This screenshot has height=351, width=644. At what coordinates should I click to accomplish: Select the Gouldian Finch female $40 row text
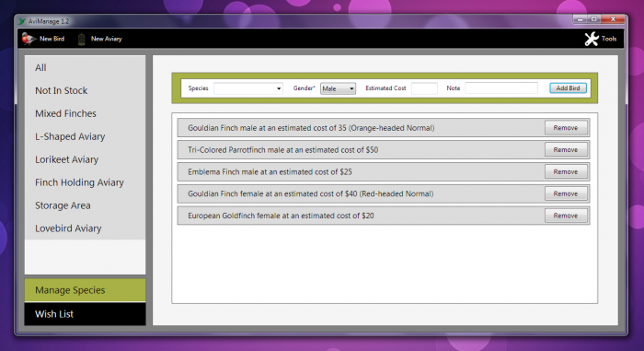(x=311, y=193)
